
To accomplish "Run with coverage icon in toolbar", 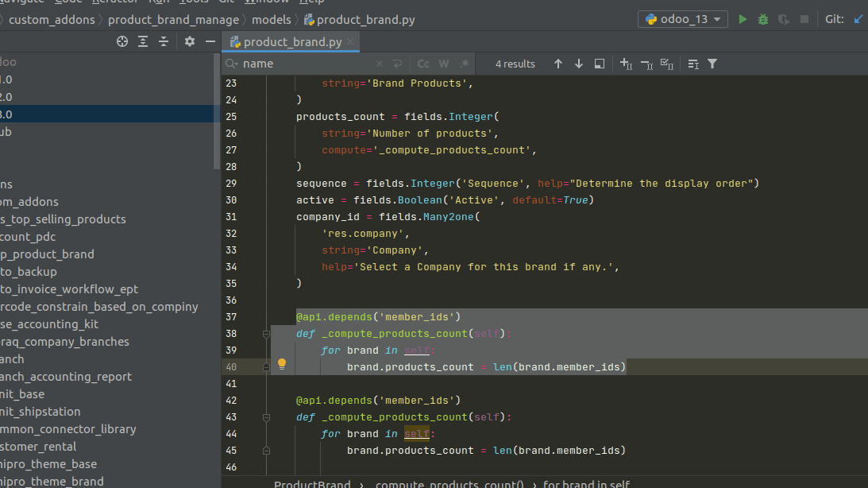I will (x=783, y=19).
